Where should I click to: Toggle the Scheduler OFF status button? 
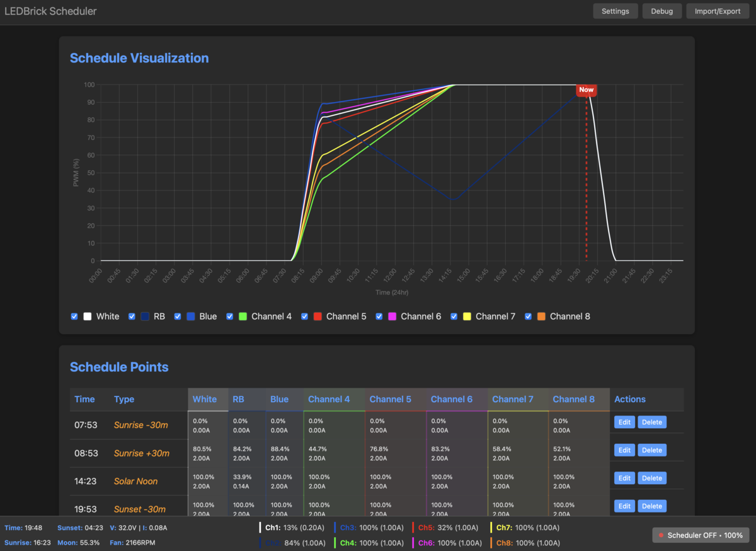701,535
